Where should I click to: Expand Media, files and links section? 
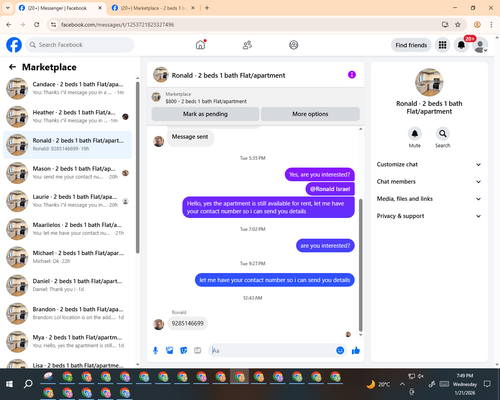tap(429, 199)
